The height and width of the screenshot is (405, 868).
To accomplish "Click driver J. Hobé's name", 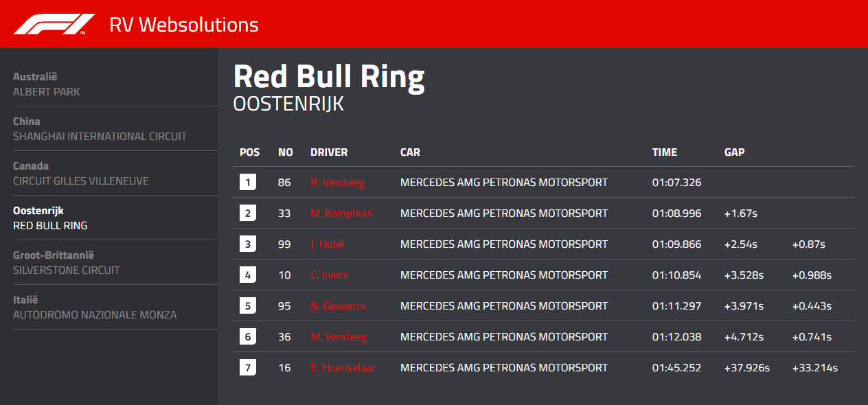I will [328, 244].
